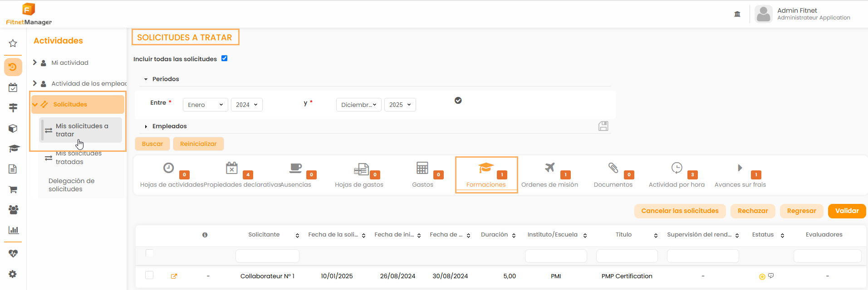
Task: Open the settings gear in sidebar
Action: click(x=13, y=274)
